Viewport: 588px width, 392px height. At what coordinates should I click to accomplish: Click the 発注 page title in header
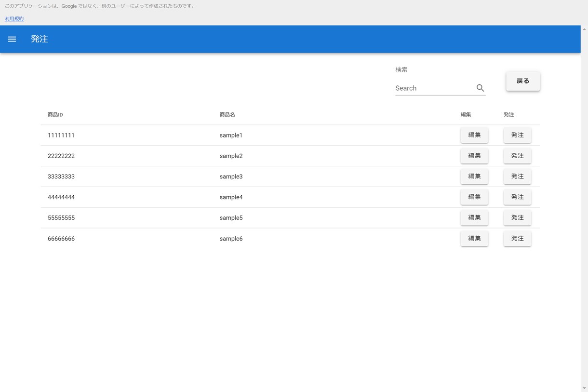tap(40, 39)
